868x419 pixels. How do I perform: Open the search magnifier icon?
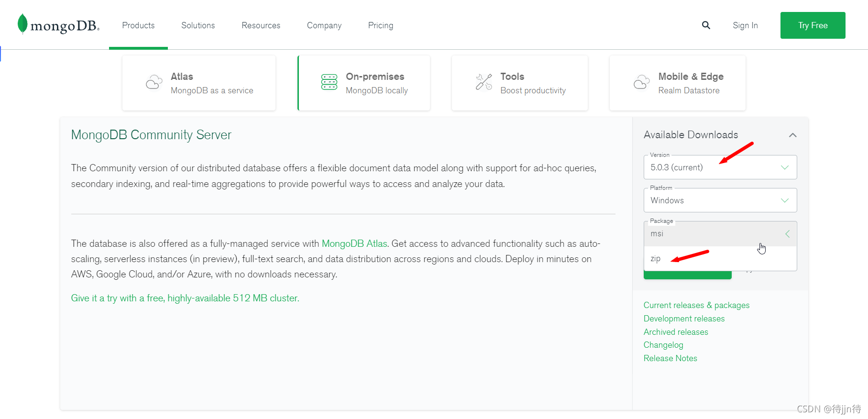706,25
